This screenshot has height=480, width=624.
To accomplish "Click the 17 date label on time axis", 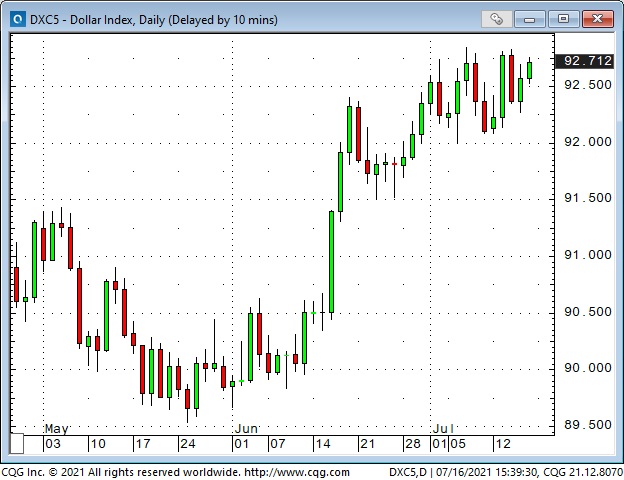I will [142, 444].
